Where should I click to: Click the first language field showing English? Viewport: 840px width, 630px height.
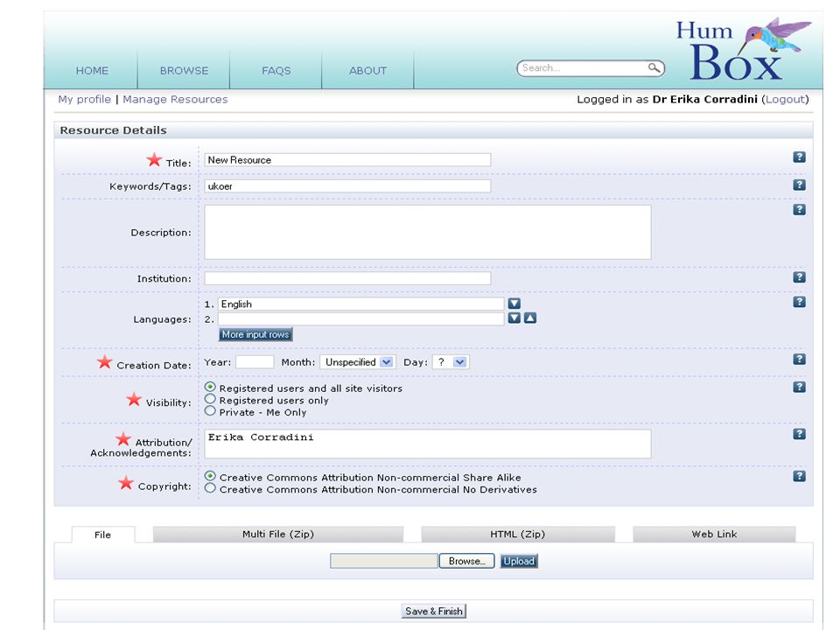[x=360, y=304]
